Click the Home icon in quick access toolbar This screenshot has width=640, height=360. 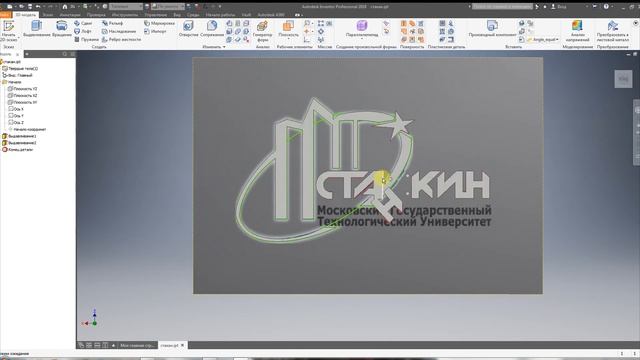(x=64, y=7)
